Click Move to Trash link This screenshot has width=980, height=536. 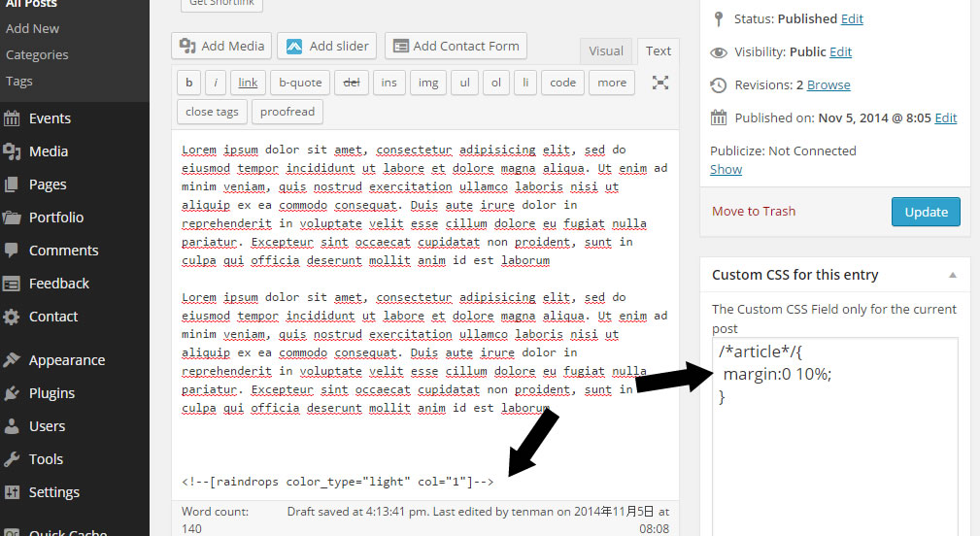[x=754, y=211]
